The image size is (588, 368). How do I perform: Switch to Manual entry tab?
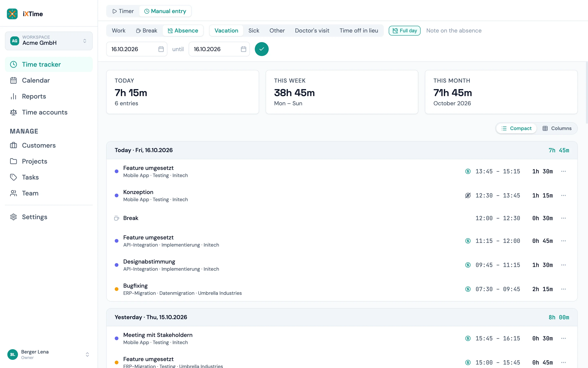tap(165, 11)
